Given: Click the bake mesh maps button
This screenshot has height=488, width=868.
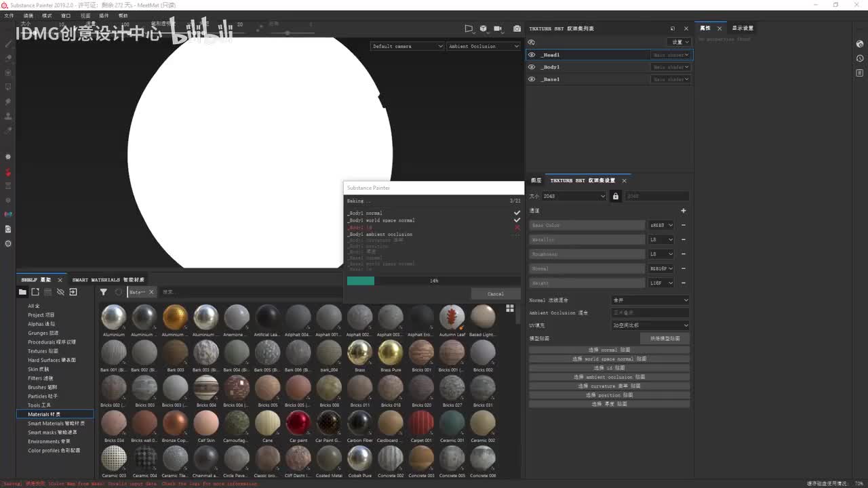Looking at the screenshot, I should 665,338.
